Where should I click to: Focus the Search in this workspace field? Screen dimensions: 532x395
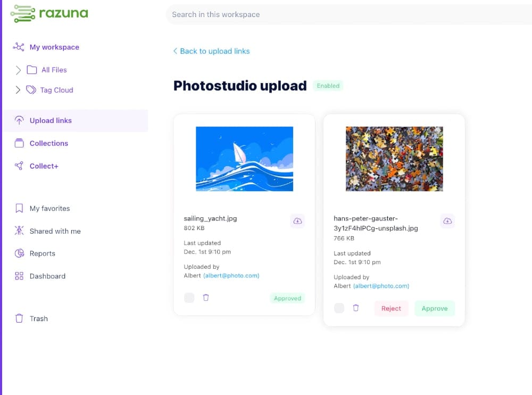(x=349, y=14)
